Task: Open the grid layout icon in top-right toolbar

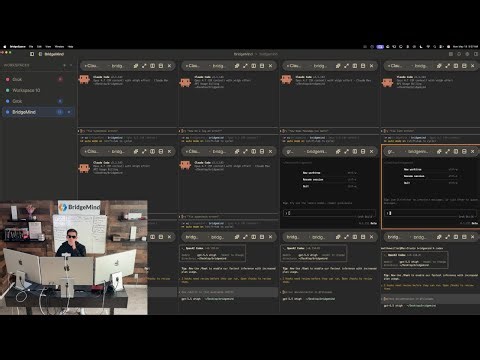Action: [451, 54]
